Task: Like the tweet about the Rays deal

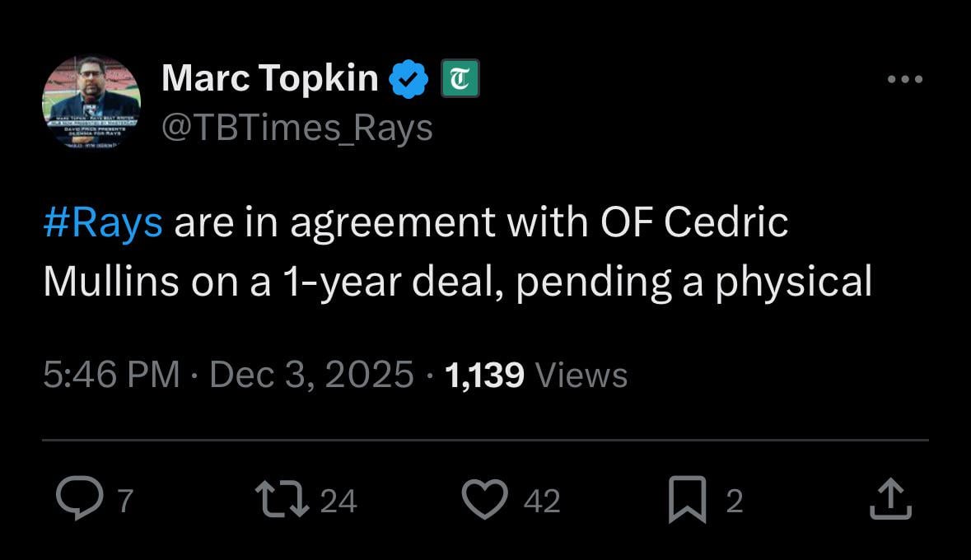Action: [x=488, y=498]
